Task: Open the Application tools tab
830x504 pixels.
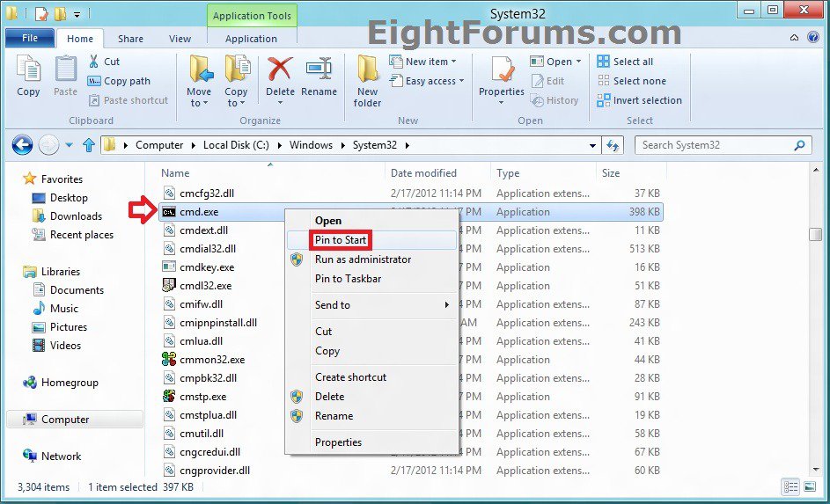Action: tap(251, 39)
